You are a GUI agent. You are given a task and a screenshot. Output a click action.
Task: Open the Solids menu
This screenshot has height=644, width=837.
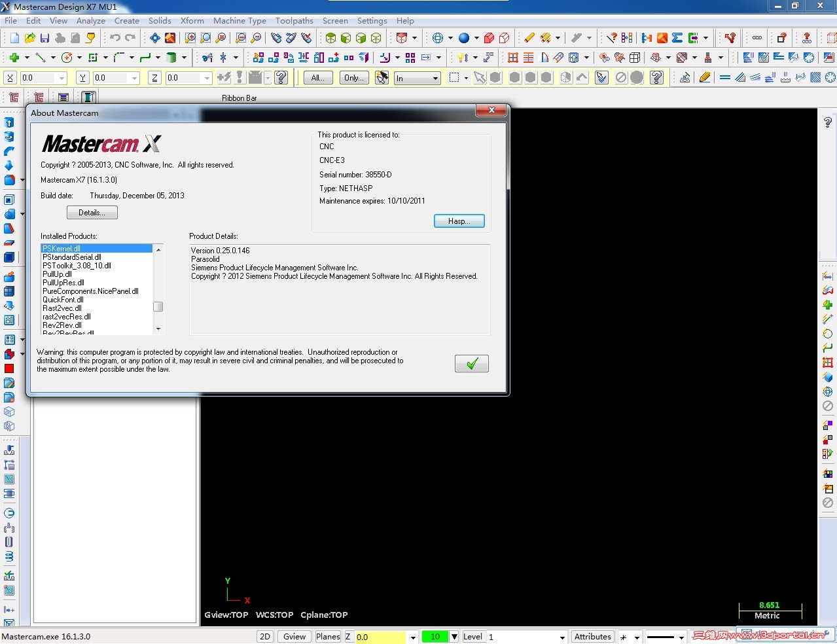[x=160, y=21]
